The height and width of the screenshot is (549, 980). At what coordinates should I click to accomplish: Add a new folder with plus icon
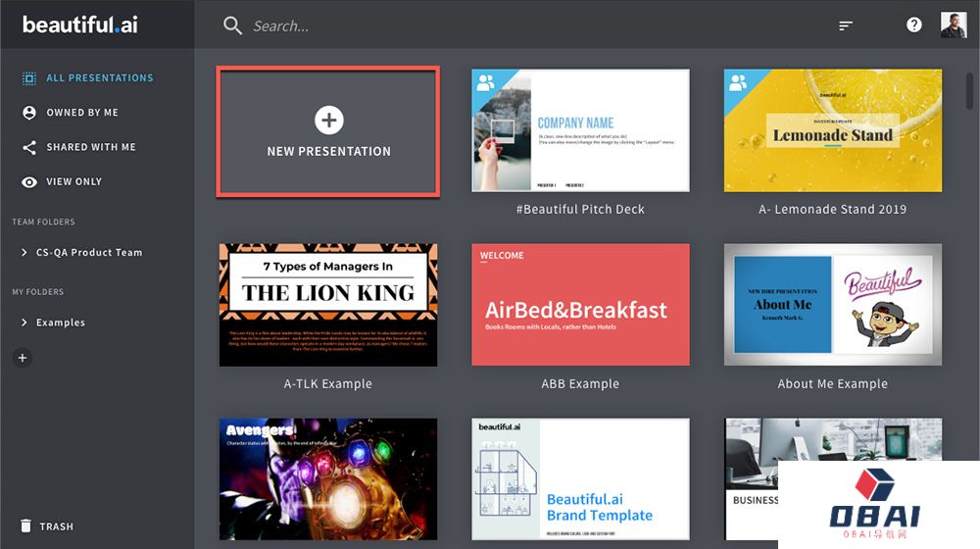23,358
